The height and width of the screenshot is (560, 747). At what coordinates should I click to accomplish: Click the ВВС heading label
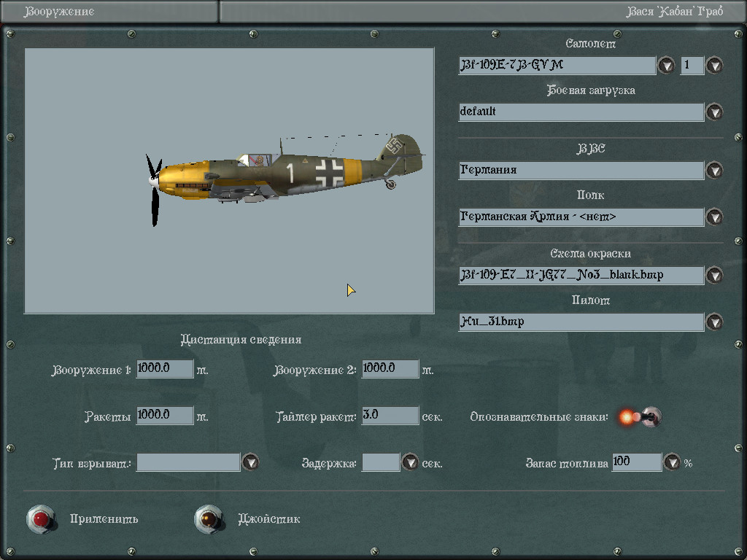tap(591, 149)
